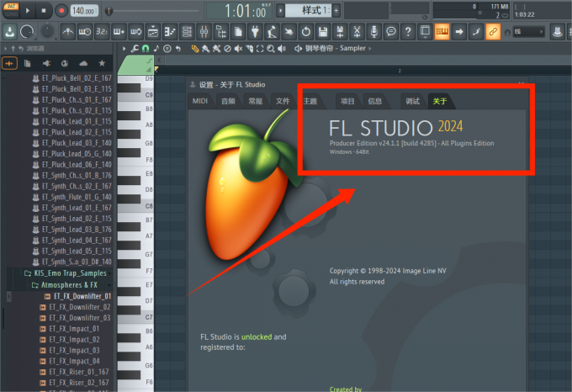Screen dimensions: 572x392
Task: Switch to the 音频 settings tab
Action: pyautogui.click(x=228, y=101)
